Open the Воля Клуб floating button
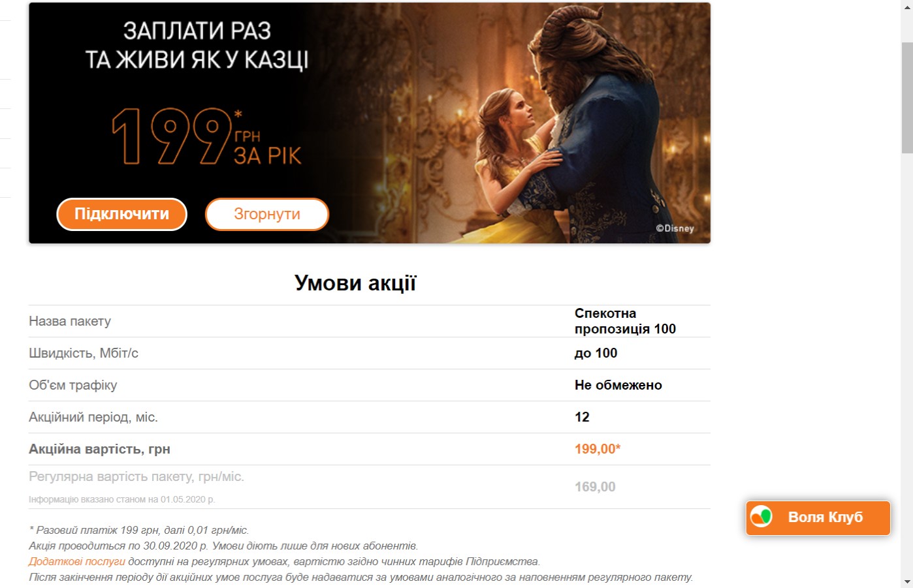 click(x=818, y=518)
